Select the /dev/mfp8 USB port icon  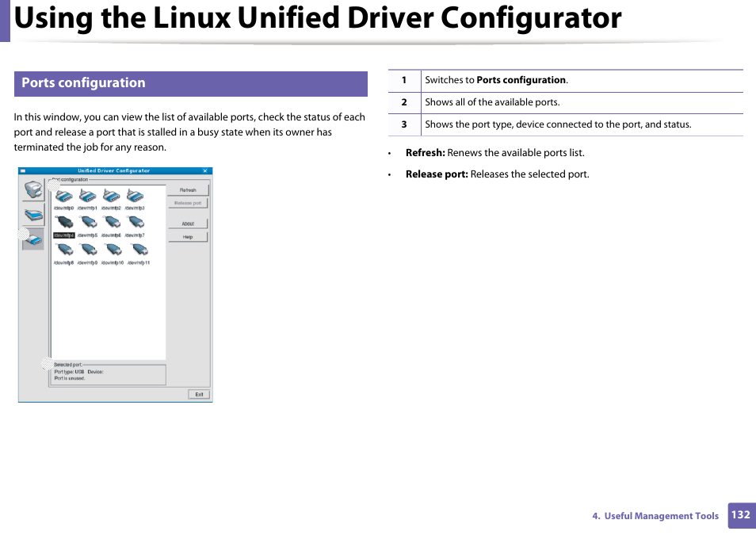(x=64, y=250)
